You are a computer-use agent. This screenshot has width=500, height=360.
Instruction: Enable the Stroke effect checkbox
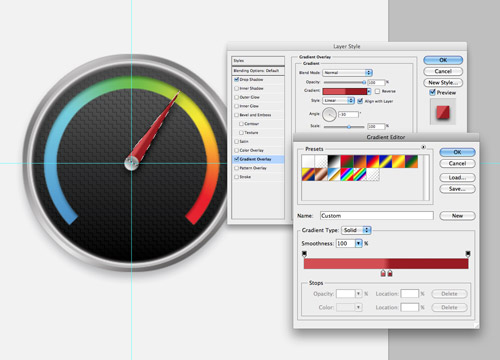236,177
